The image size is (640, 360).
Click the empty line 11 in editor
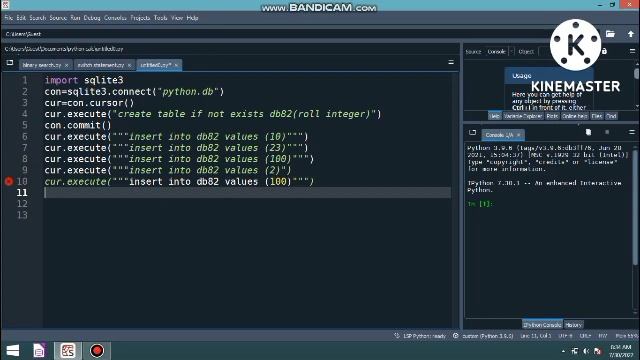[x=247, y=193]
